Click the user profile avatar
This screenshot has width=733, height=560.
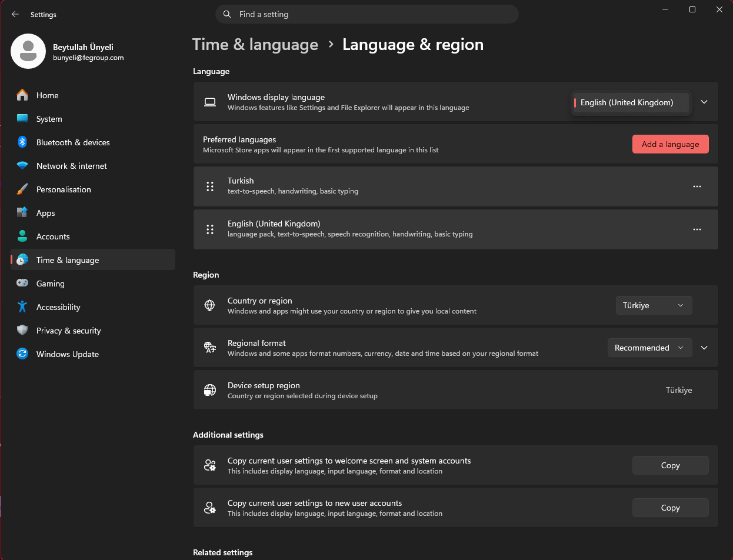pyautogui.click(x=28, y=51)
